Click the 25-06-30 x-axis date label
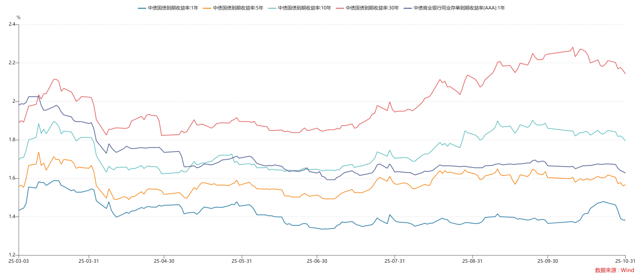 pyautogui.click(x=317, y=261)
